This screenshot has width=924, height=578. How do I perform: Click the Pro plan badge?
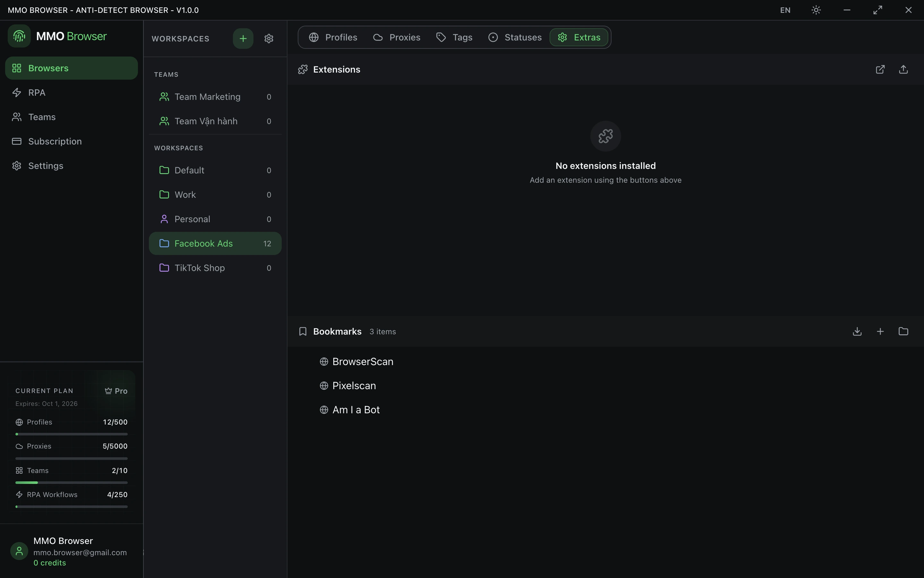point(116,391)
